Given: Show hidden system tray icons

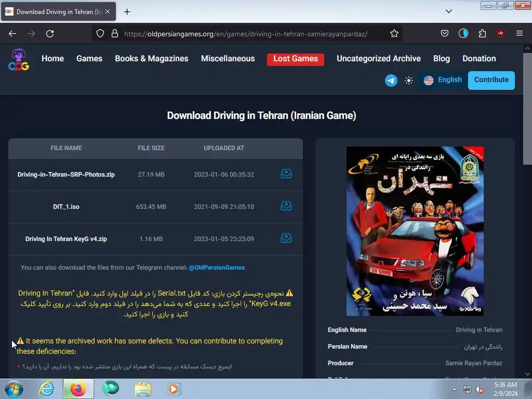Looking at the screenshot, I should (x=454, y=389).
